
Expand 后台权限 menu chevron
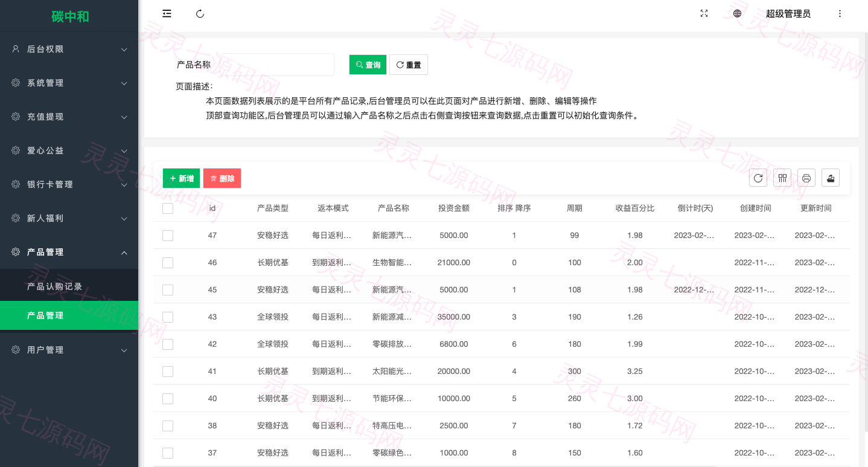(124, 50)
